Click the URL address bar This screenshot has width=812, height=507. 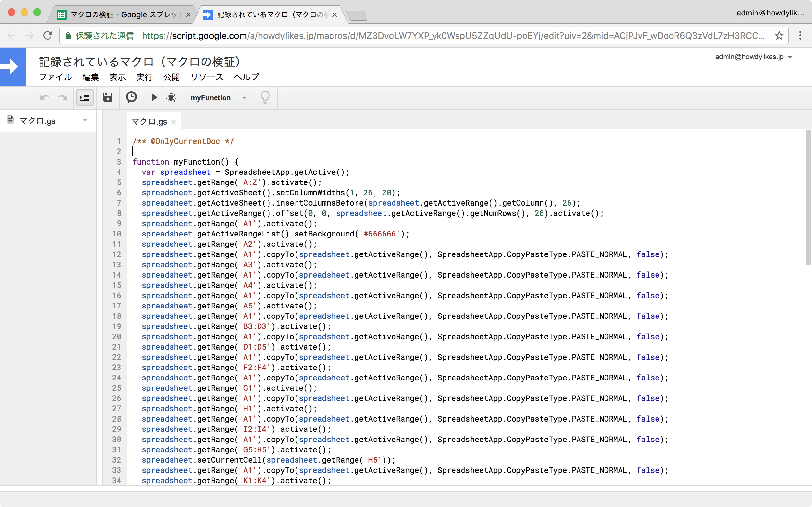(x=424, y=35)
